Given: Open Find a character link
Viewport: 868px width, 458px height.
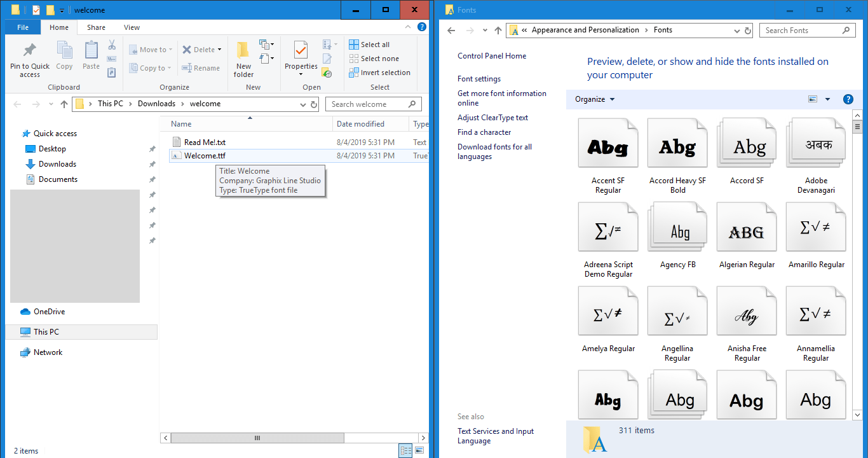Looking at the screenshot, I should click(484, 132).
